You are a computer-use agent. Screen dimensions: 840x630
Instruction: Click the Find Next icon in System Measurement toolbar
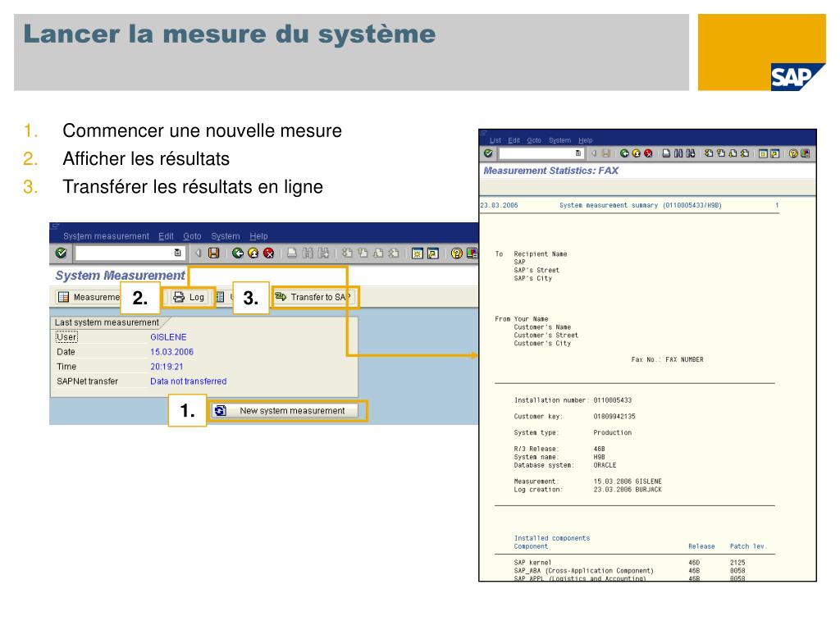323,253
